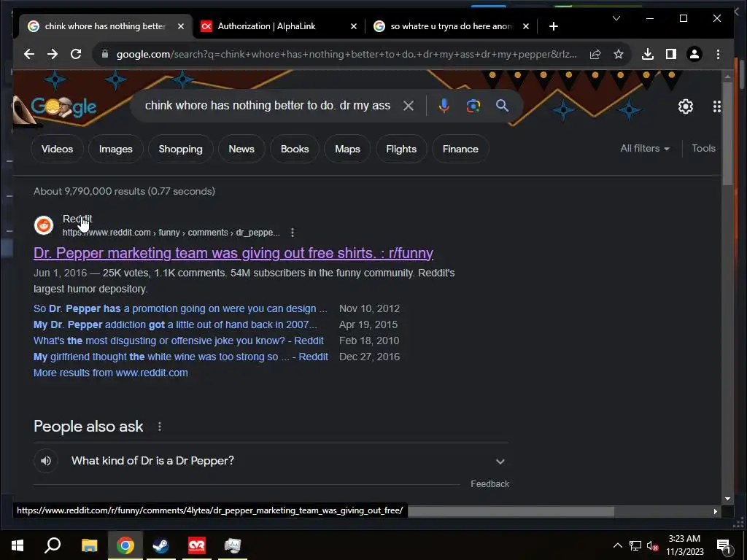The width and height of the screenshot is (747, 560).
Task: Go back with the browser back arrow
Action: click(x=29, y=54)
